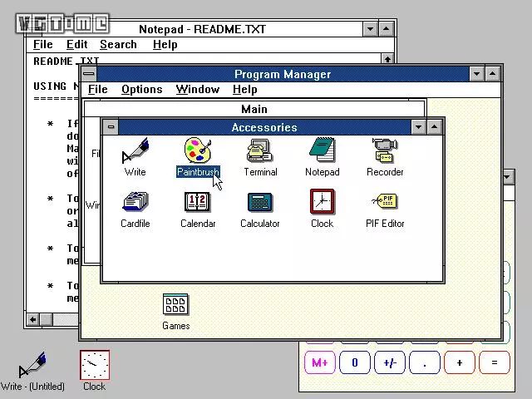Minimize the Notepad window
This screenshot has height=399, width=532.
click(370, 29)
